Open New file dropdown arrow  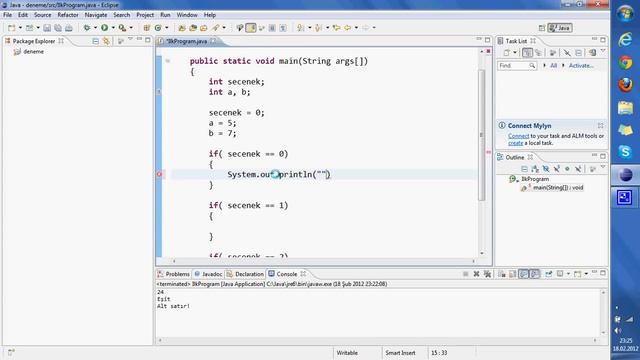(x=20, y=28)
